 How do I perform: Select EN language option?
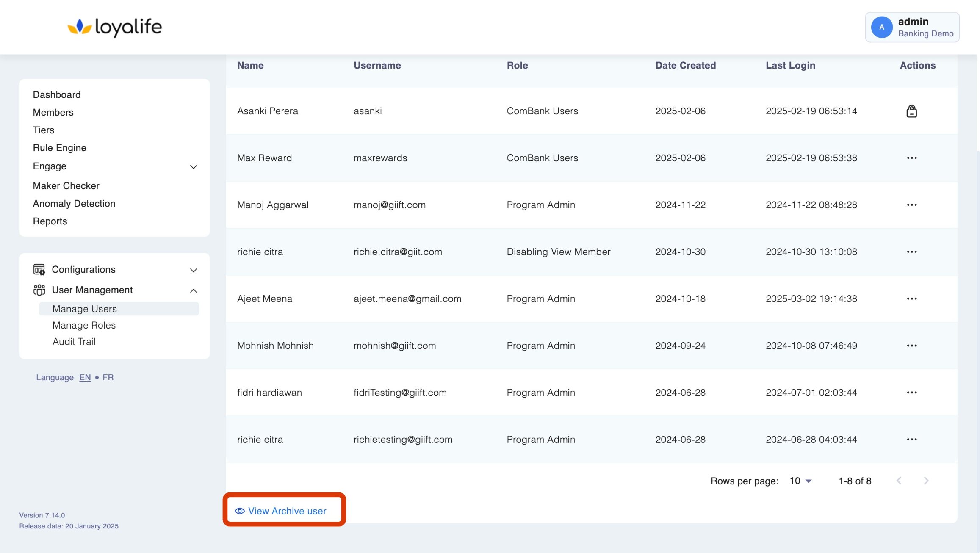pos(85,377)
